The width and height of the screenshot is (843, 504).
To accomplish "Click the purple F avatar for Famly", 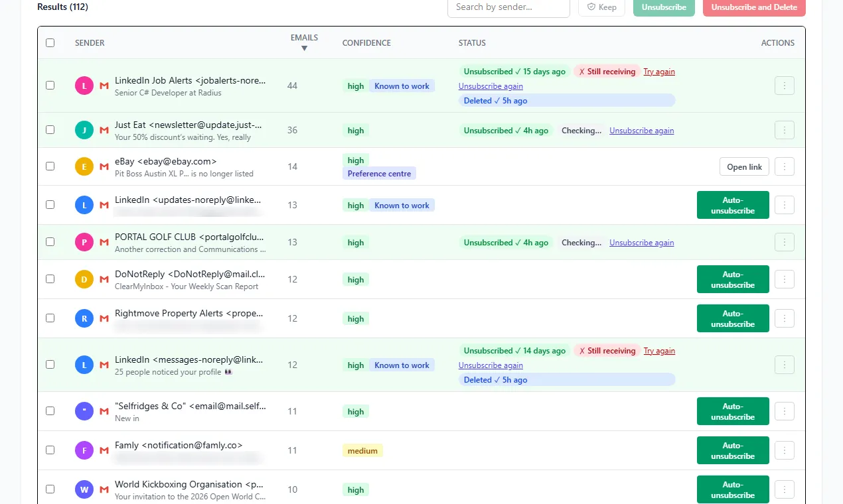I will tap(84, 450).
